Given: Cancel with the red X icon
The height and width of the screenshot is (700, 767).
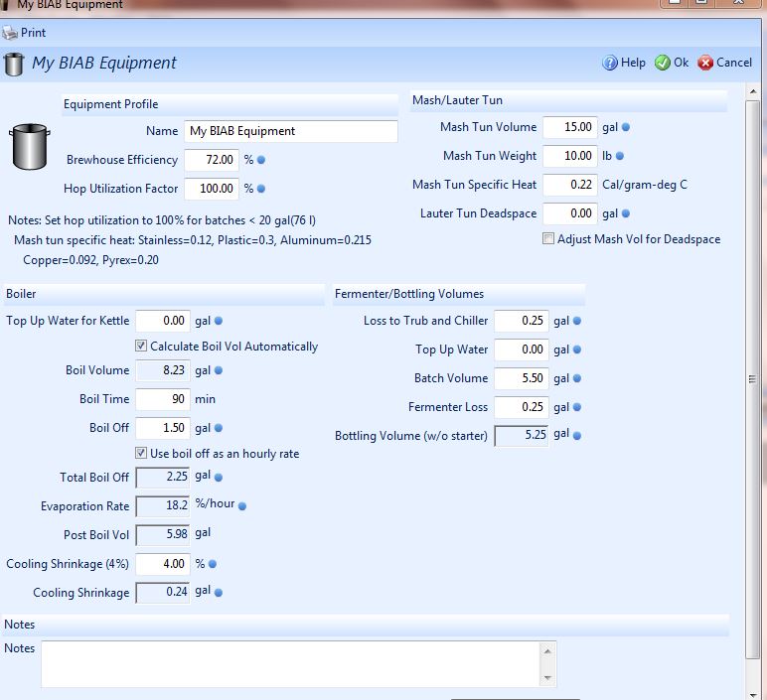Looking at the screenshot, I should pos(705,63).
